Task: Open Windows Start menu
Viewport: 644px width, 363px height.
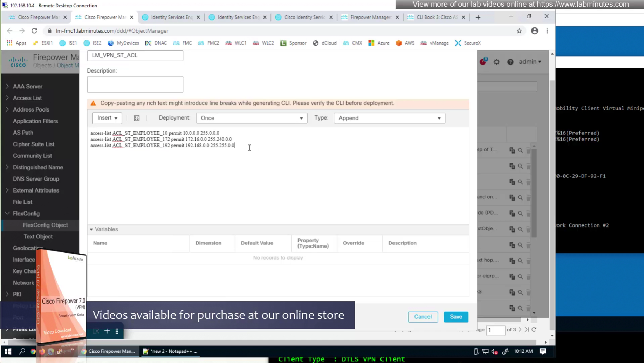Action: (x=8, y=351)
